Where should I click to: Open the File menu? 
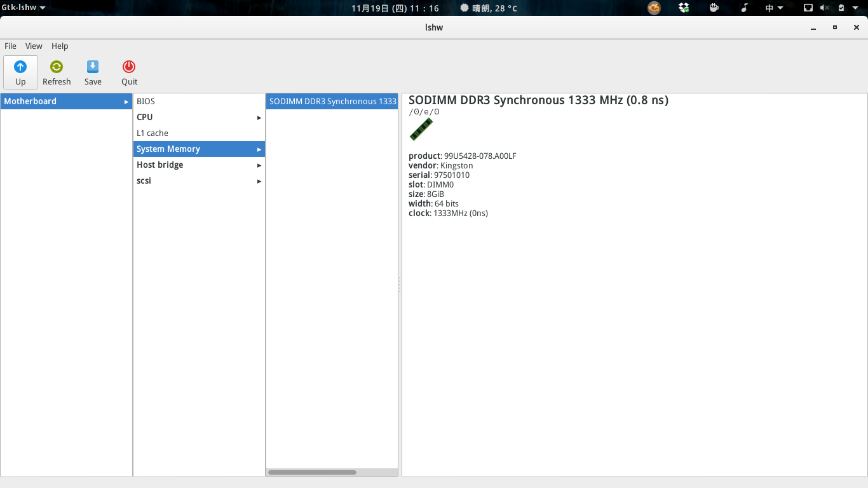10,46
